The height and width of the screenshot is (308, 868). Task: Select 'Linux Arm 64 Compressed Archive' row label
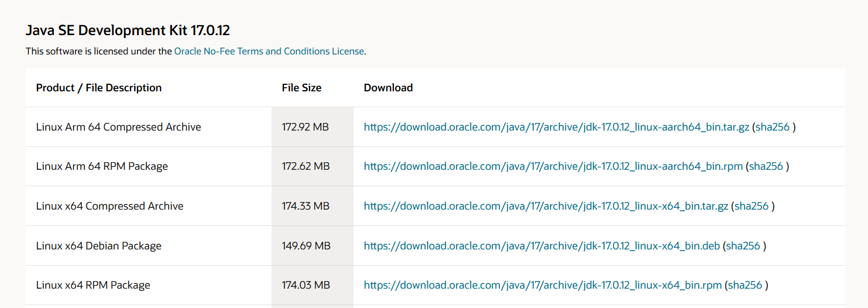pos(119,126)
